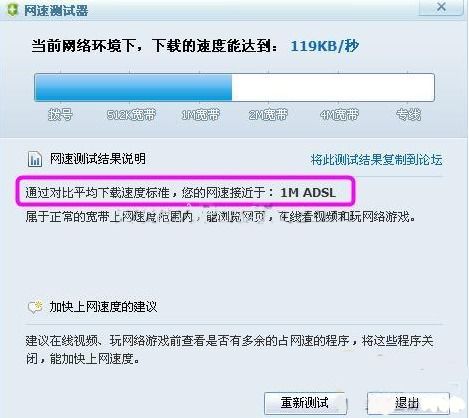Viewport: 469px width, 418px height.
Task: Click the 119KB/秒 speed value
Action: 324,46
